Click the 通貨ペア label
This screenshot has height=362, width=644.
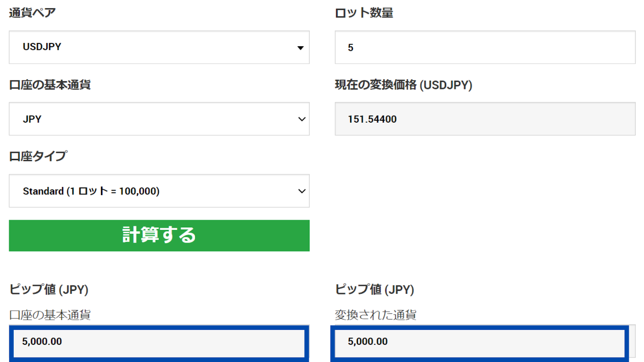point(32,13)
